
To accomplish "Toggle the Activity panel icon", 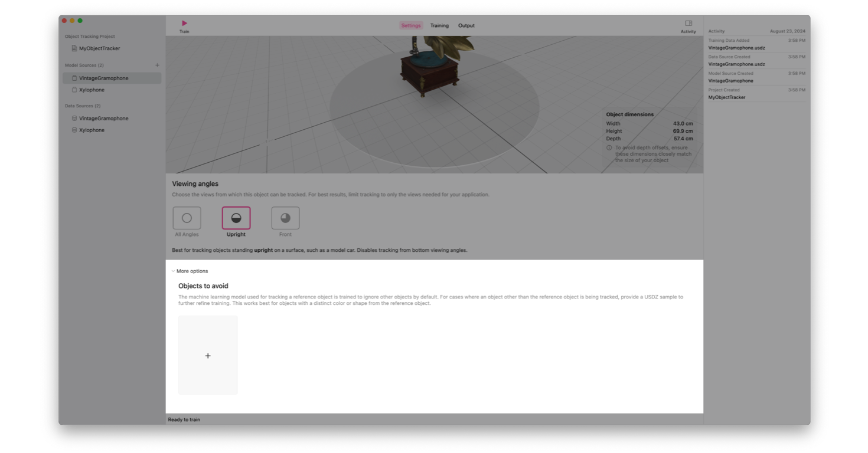I will (x=688, y=24).
